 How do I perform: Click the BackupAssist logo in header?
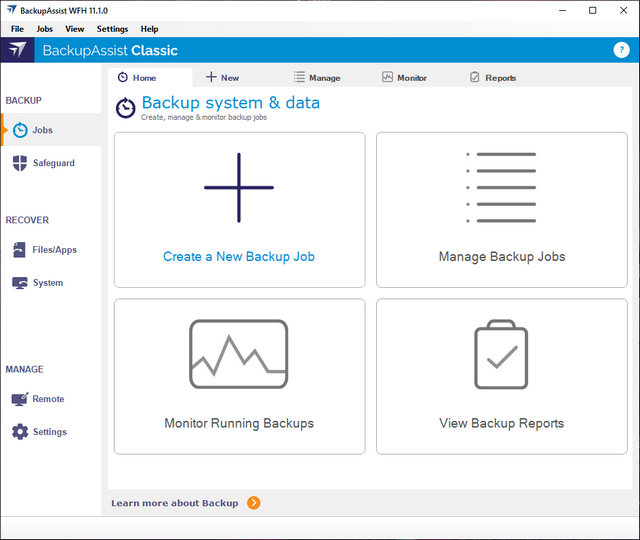tap(19, 50)
